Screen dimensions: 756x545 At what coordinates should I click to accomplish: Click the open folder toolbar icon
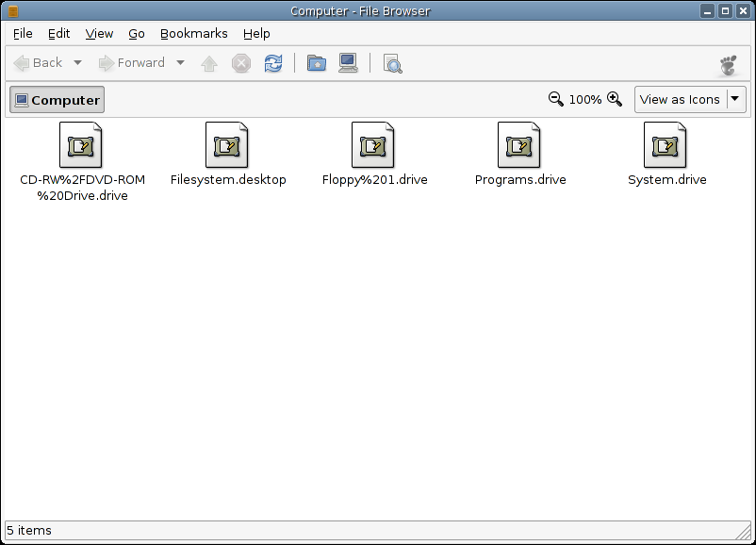point(316,63)
